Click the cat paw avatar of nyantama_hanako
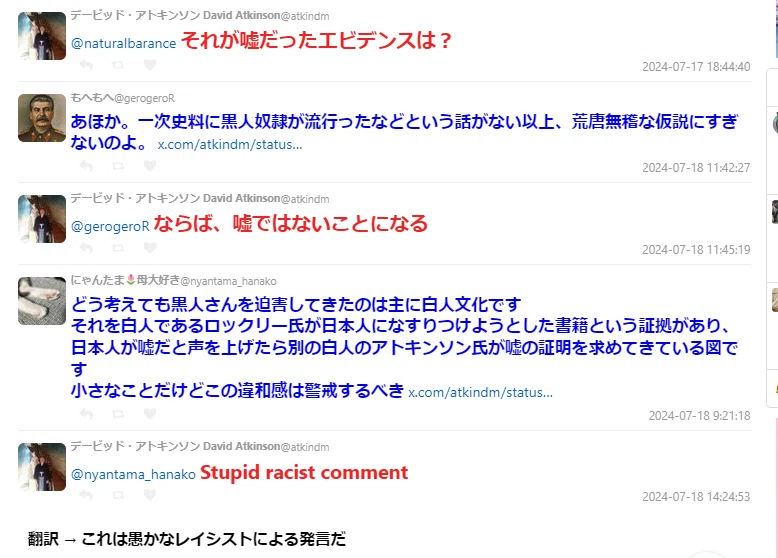This screenshot has width=778, height=558. click(x=42, y=301)
